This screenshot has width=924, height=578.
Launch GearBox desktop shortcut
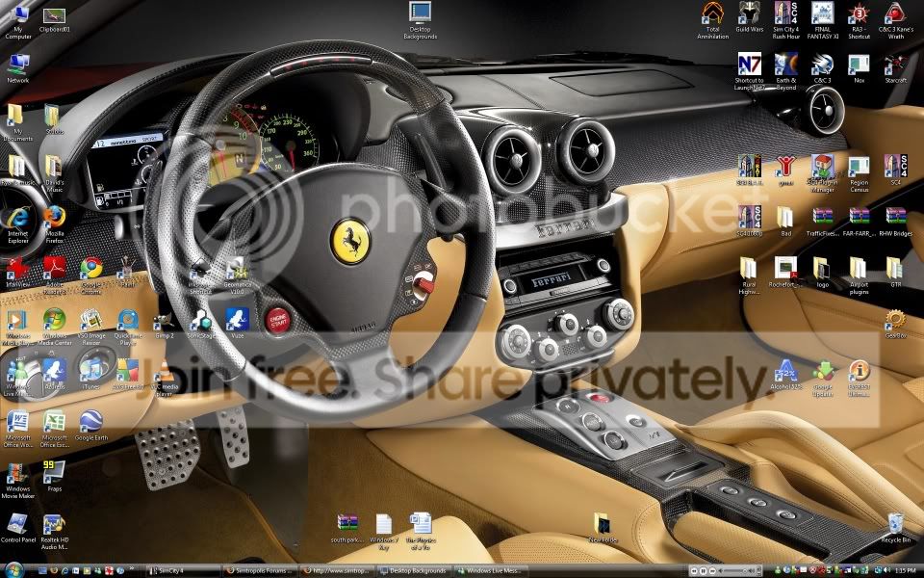(x=896, y=324)
